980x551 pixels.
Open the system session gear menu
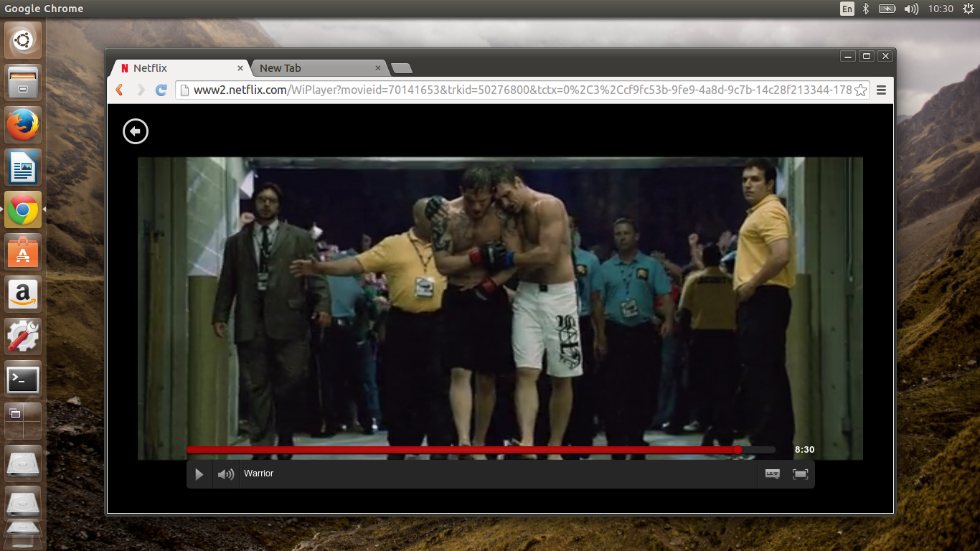coord(967,9)
